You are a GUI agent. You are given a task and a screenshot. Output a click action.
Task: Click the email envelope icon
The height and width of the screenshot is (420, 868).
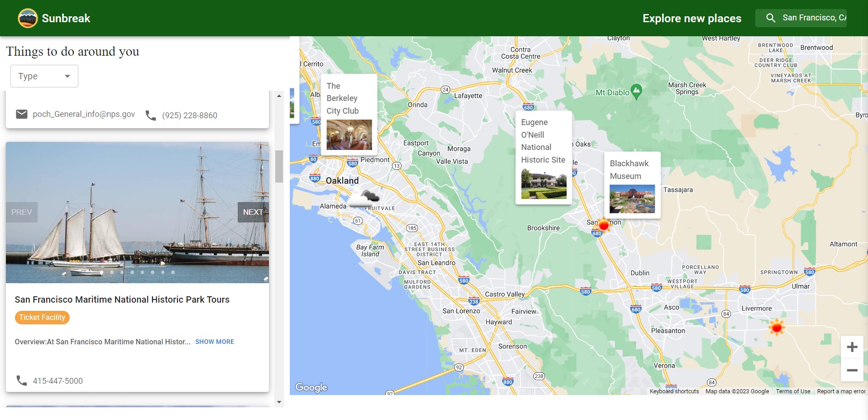22,114
